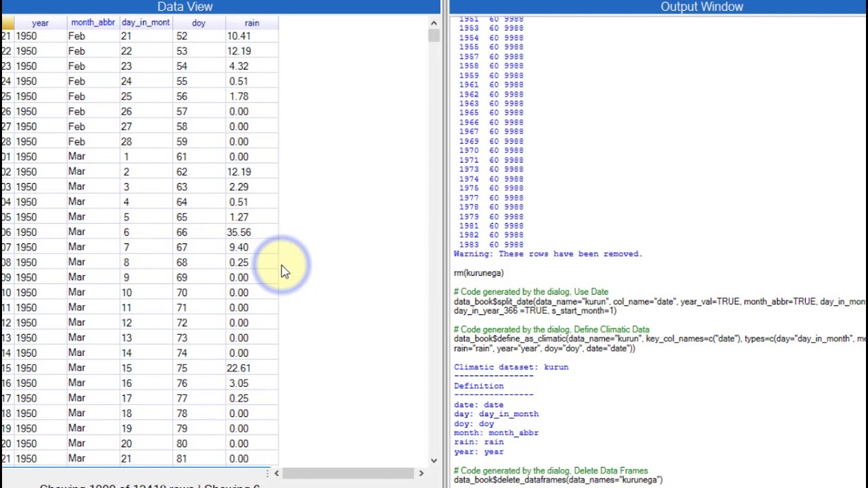Click the rm(kurunega) line in Output Window

coord(479,273)
